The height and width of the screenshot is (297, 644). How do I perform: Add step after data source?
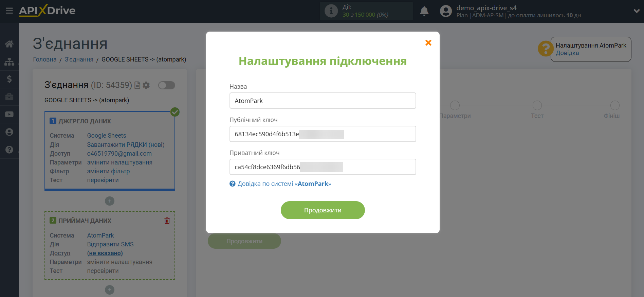click(109, 201)
